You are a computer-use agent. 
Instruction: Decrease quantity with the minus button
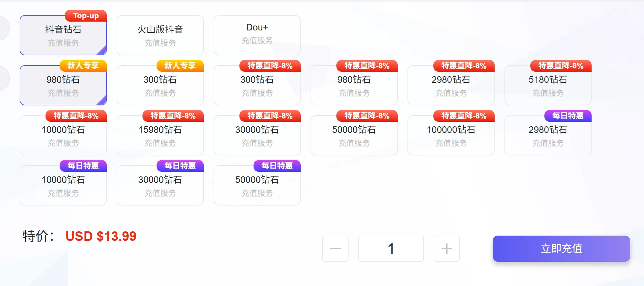[x=335, y=249]
